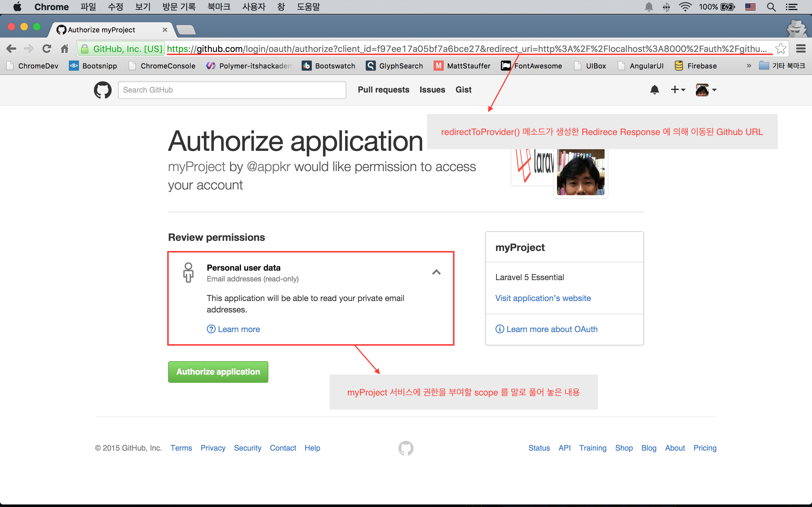The height and width of the screenshot is (507, 812).
Task: Select the Issues menu item
Action: (x=433, y=89)
